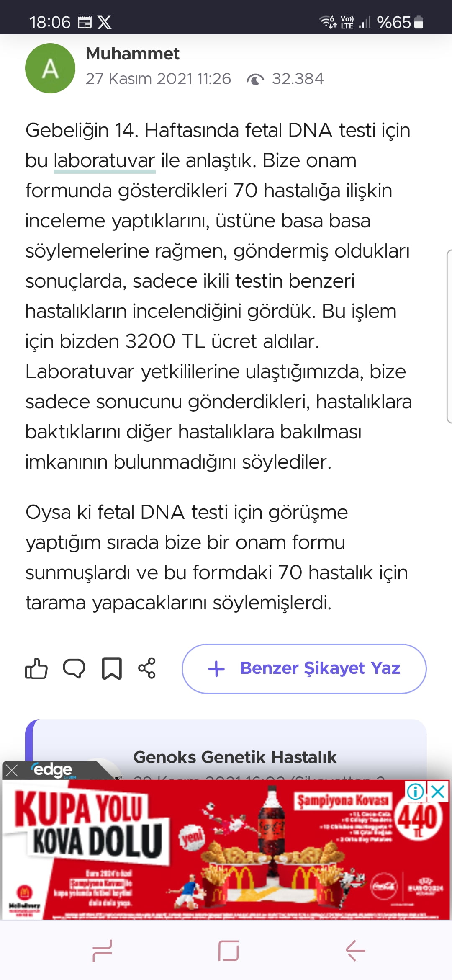This screenshot has height=980, width=452.
Task: Dismiss the edge ad overlay
Action: pyautogui.click(x=12, y=770)
